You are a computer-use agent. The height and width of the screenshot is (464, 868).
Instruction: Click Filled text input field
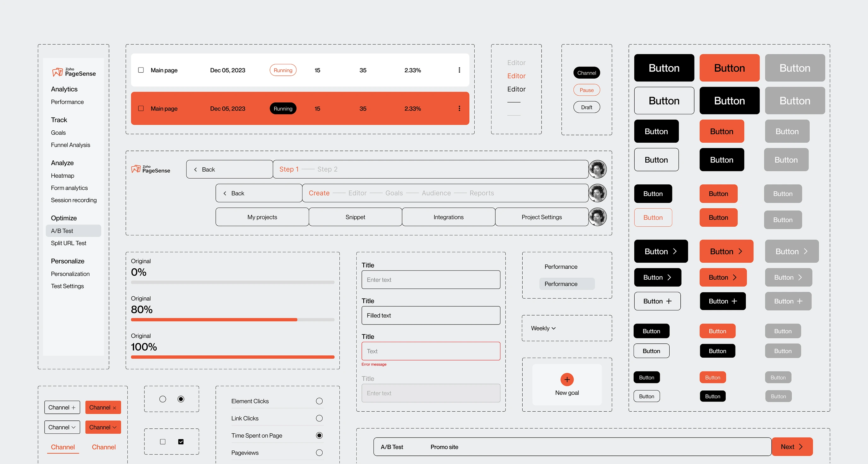point(431,316)
